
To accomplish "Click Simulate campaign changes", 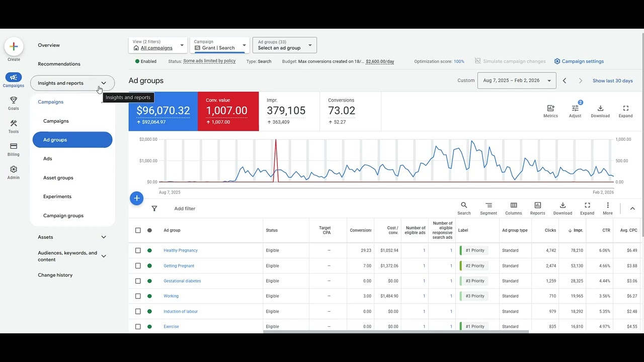I will tap(510, 61).
